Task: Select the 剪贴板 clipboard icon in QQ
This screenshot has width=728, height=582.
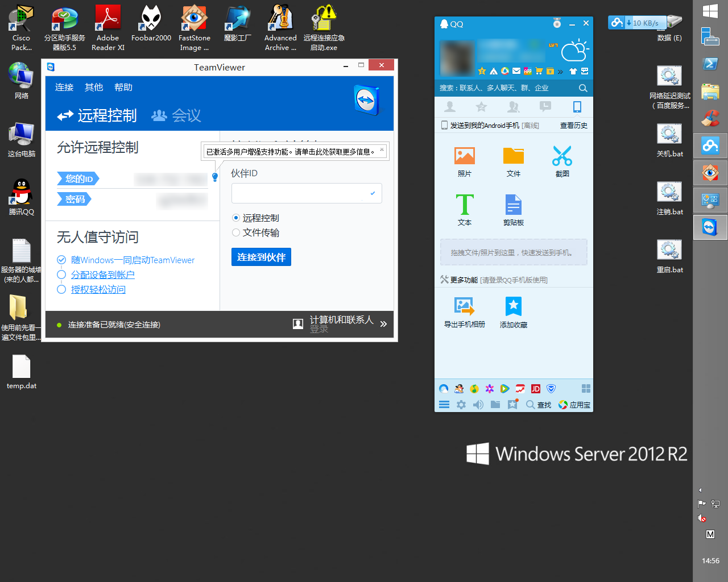Action: [x=514, y=205]
